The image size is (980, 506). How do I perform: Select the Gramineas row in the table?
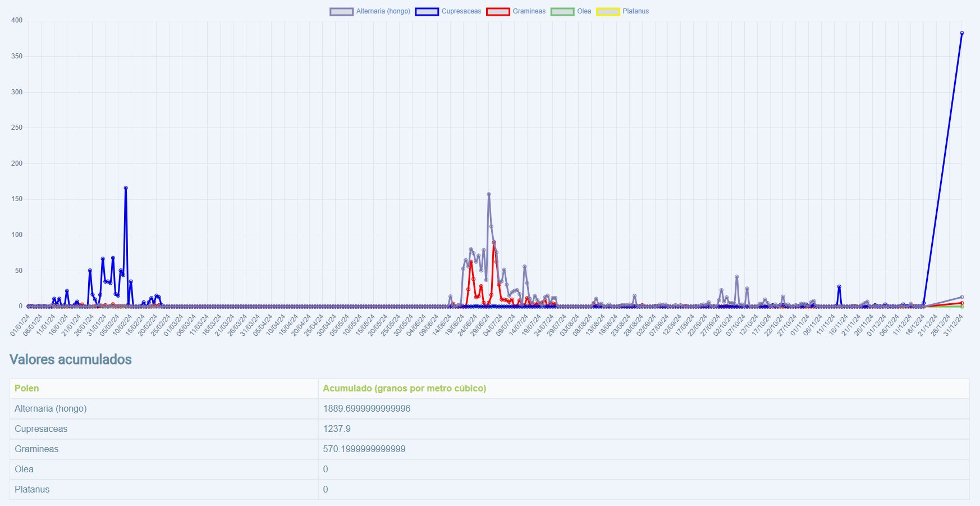coord(36,449)
